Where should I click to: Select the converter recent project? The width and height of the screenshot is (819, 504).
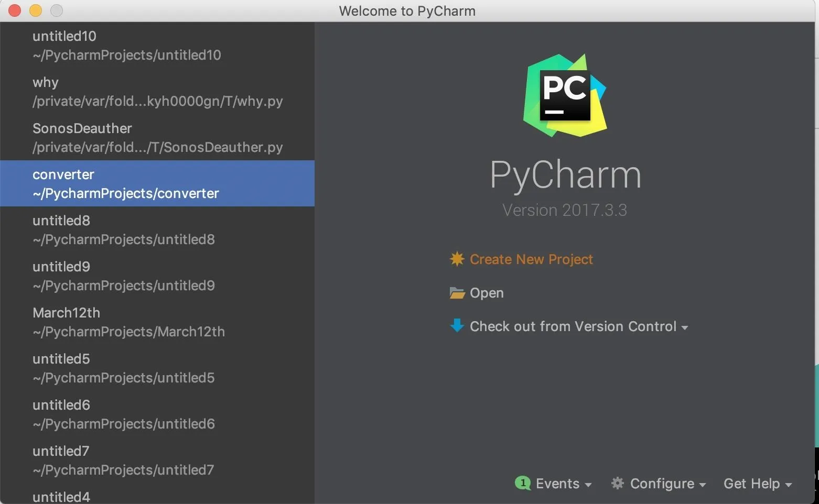157,183
